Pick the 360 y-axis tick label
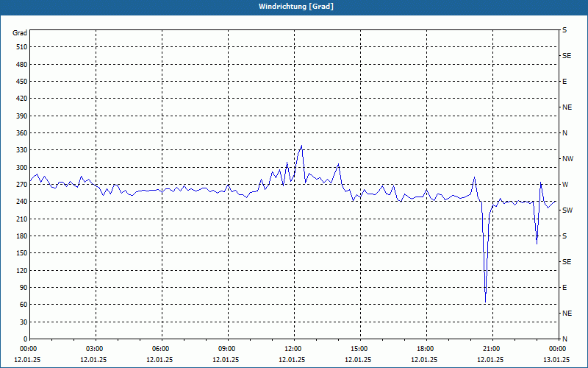 22,133
